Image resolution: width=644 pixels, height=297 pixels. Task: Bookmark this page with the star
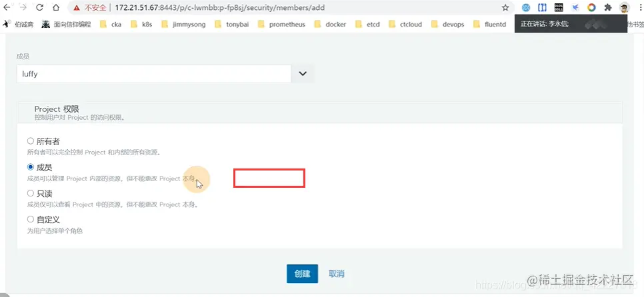coord(505,8)
